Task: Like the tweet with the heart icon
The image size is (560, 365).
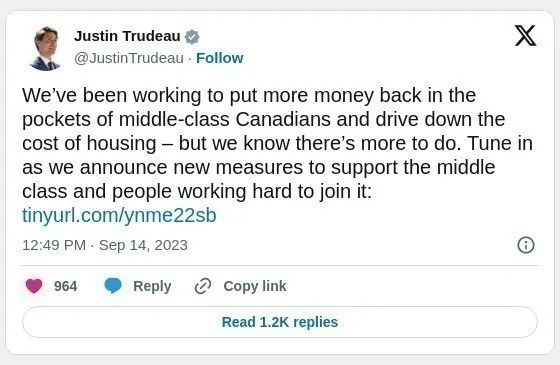Action: pyautogui.click(x=34, y=286)
